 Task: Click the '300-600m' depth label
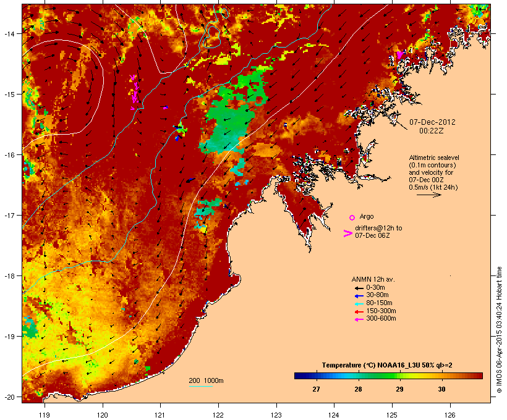pyautogui.click(x=381, y=319)
